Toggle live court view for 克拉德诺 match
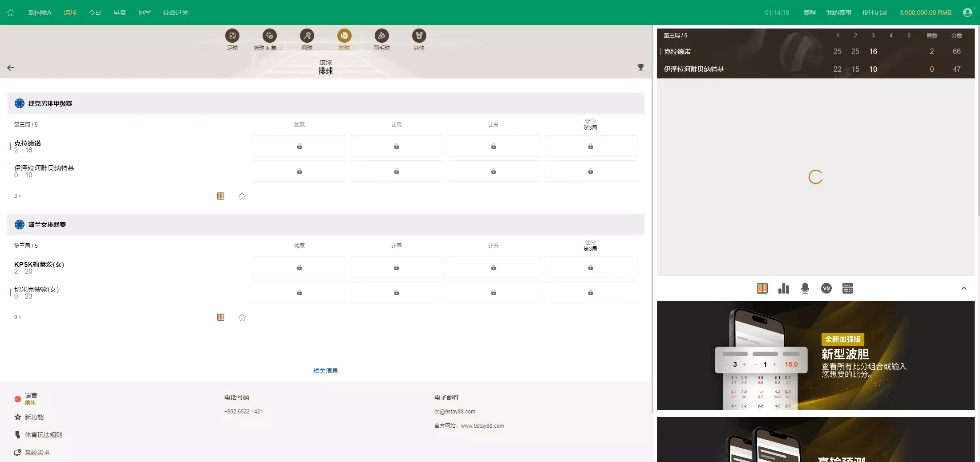The image size is (980, 462). [221, 196]
